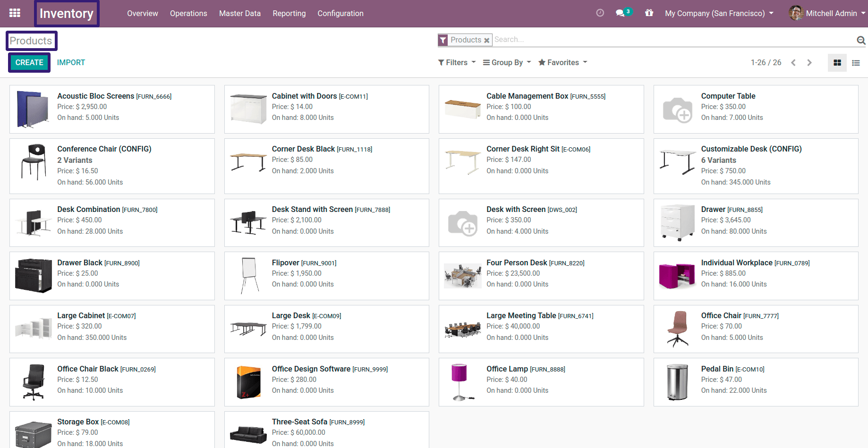Open the Four Person Desk image
The image size is (868, 448).
coord(463,276)
